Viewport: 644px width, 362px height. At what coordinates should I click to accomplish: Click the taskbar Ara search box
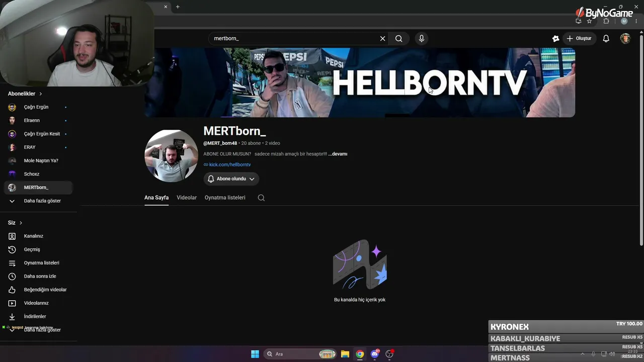tap(301, 354)
